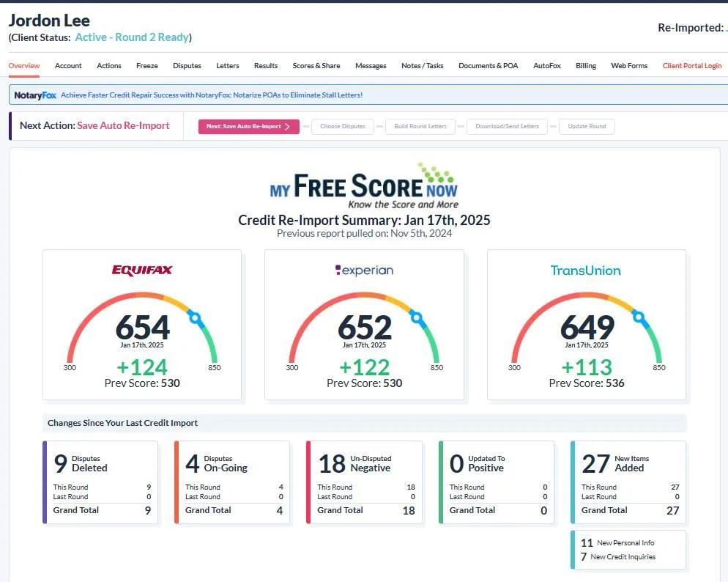Screen dimensions: 728x582
Task: Click Grand Total row in Disputes Deleted
Action: [102, 510]
